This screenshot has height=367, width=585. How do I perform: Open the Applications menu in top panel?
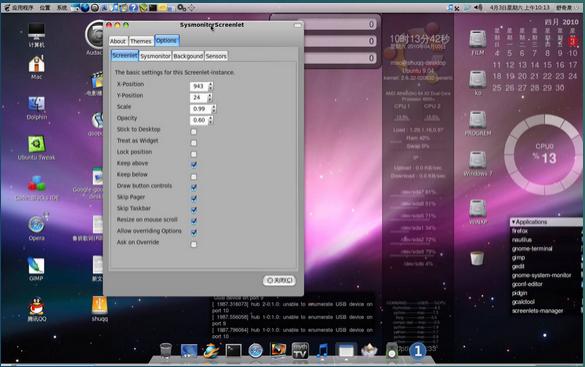[19, 7]
